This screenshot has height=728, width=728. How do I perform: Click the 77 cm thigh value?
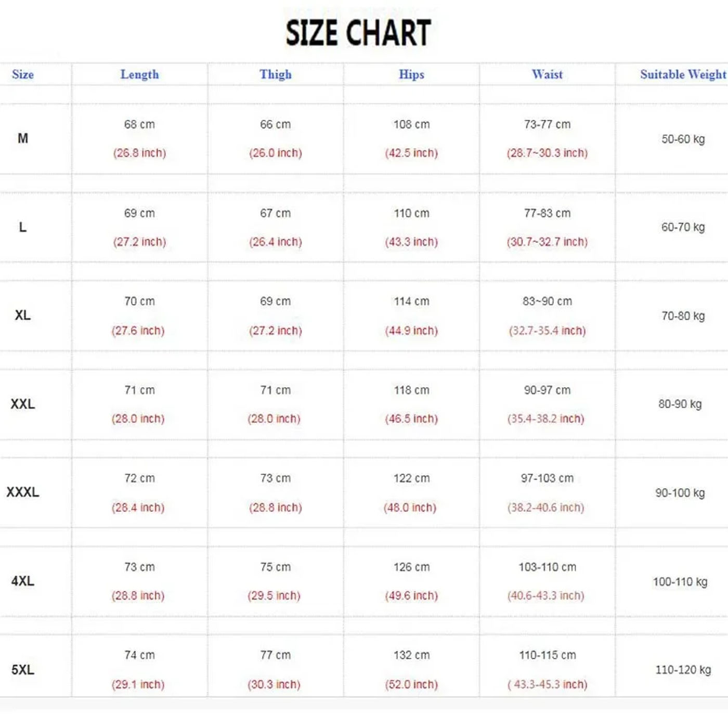point(276,655)
